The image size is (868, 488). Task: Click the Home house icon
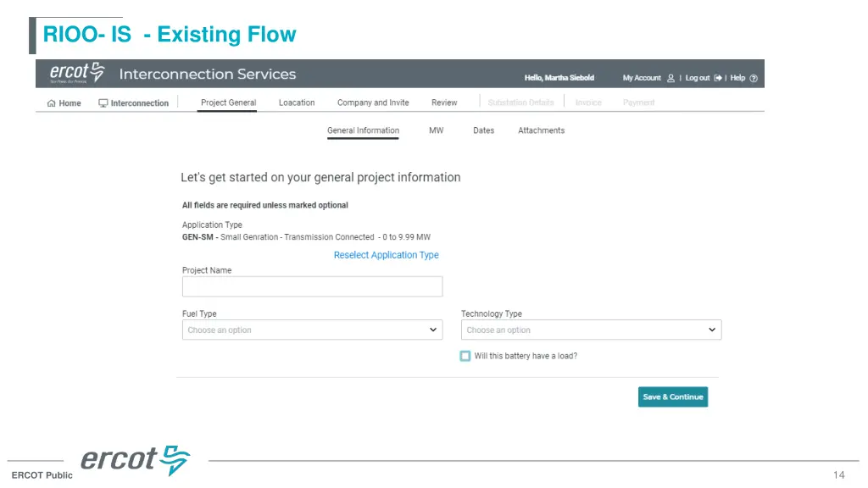click(x=52, y=103)
